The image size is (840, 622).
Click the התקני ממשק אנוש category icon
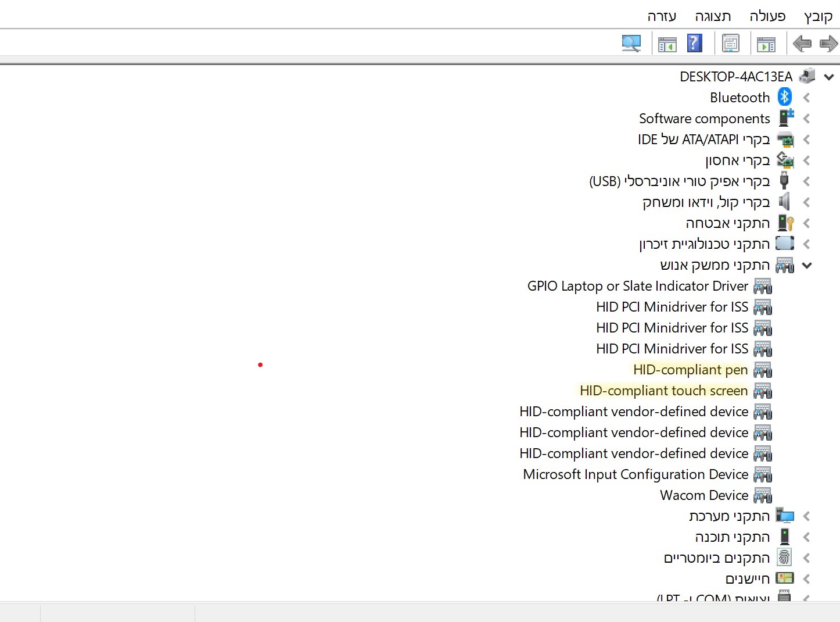pyautogui.click(x=785, y=265)
